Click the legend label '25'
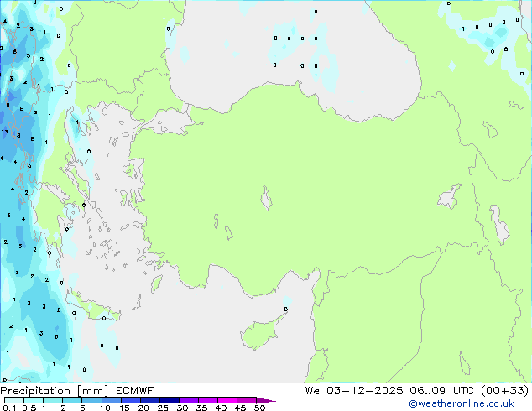This screenshot has height=411, width=532. tap(163, 408)
